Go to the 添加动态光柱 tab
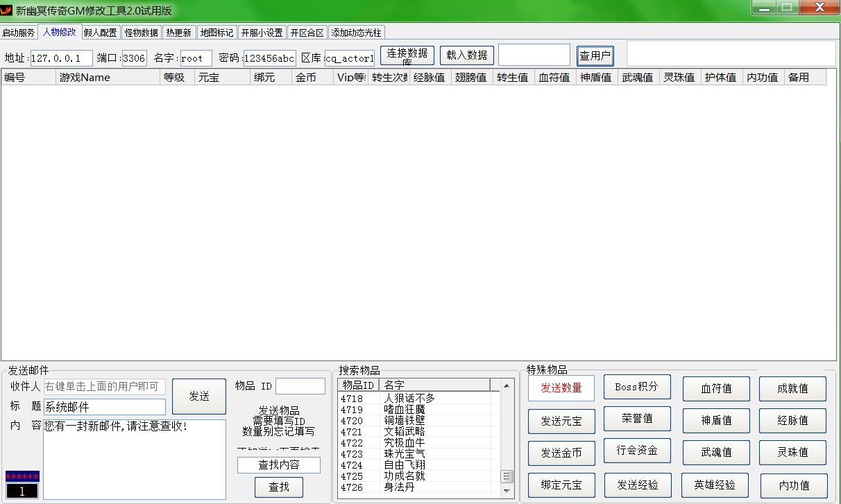This screenshot has height=504, width=841. point(356,33)
